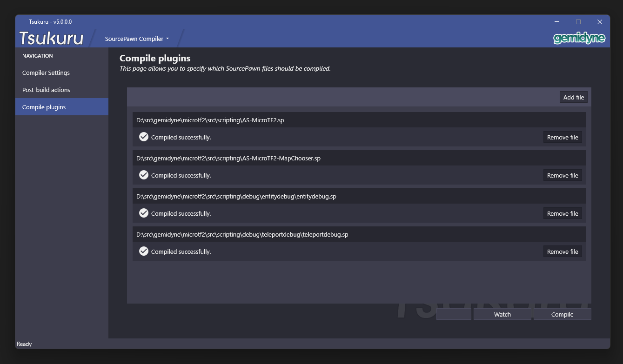The height and width of the screenshot is (364, 623).
Task: Maximize the Tsukuru window
Action: [x=578, y=22]
